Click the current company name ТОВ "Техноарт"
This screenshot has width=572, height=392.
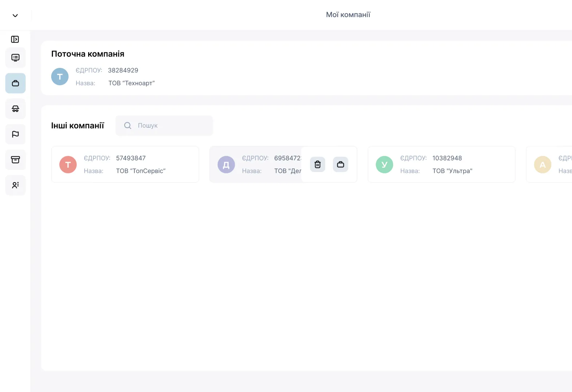[131, 83]
